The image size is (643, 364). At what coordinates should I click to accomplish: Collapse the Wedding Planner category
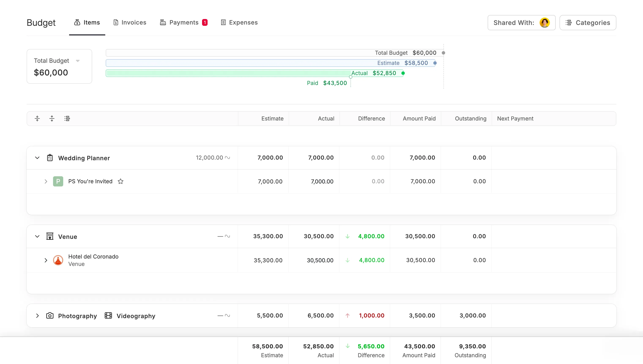click(37, 158)
